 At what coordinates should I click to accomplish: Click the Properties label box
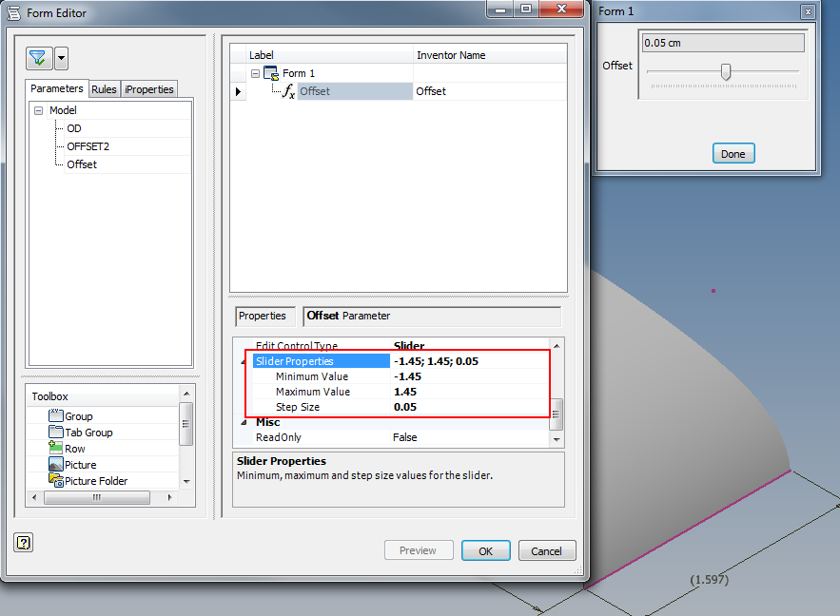pos(265,316)
